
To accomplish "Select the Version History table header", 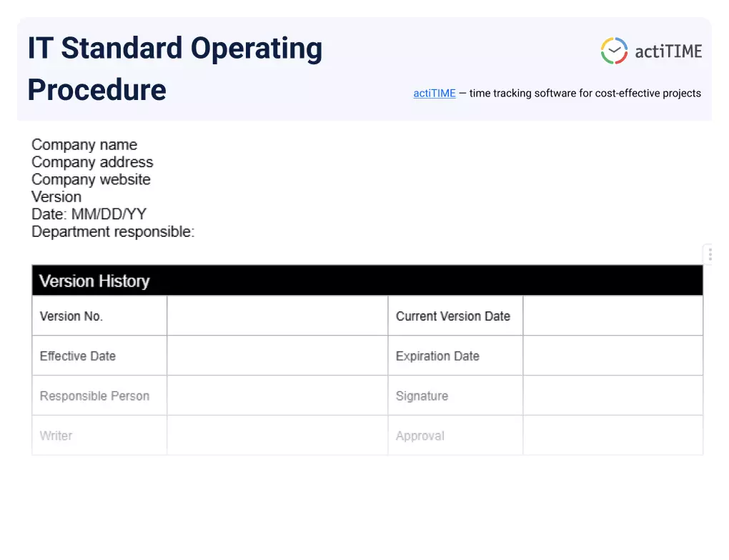I will click(x=94, y=281).
